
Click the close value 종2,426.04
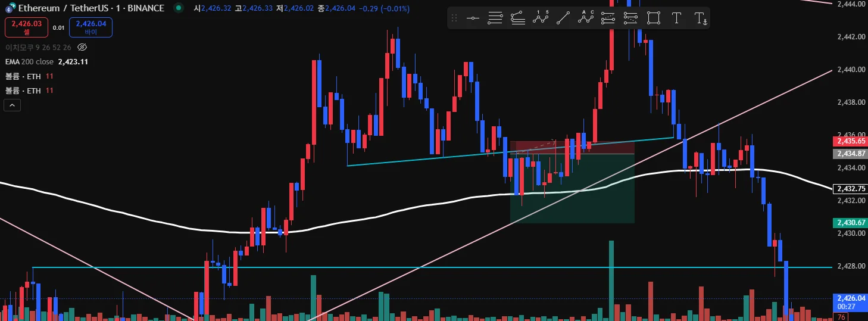(335, 8)
